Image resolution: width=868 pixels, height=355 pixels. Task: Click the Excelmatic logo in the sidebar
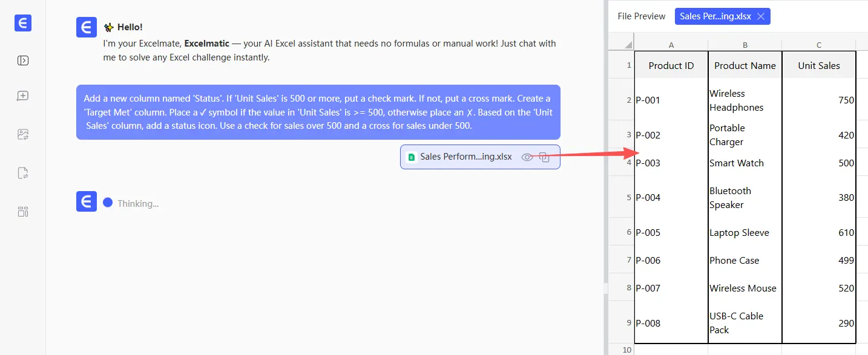23,23
